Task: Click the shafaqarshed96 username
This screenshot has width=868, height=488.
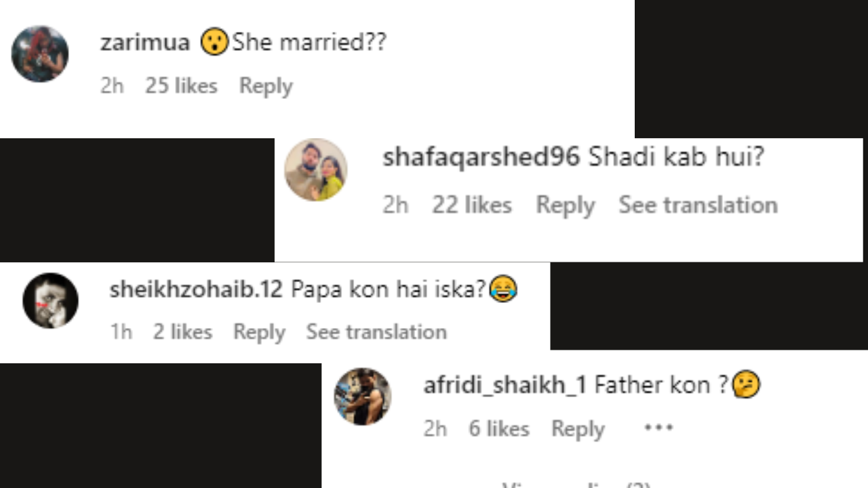Action: [x=481, y=157]
